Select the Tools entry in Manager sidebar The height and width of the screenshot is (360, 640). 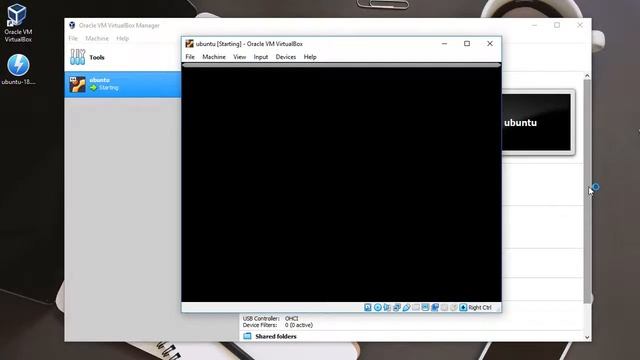[123, 58]
